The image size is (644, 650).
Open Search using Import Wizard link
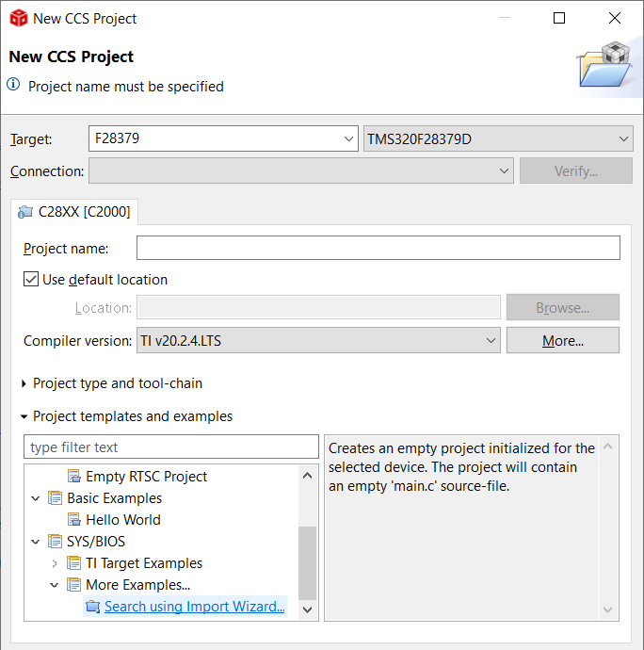coord(194,607)
